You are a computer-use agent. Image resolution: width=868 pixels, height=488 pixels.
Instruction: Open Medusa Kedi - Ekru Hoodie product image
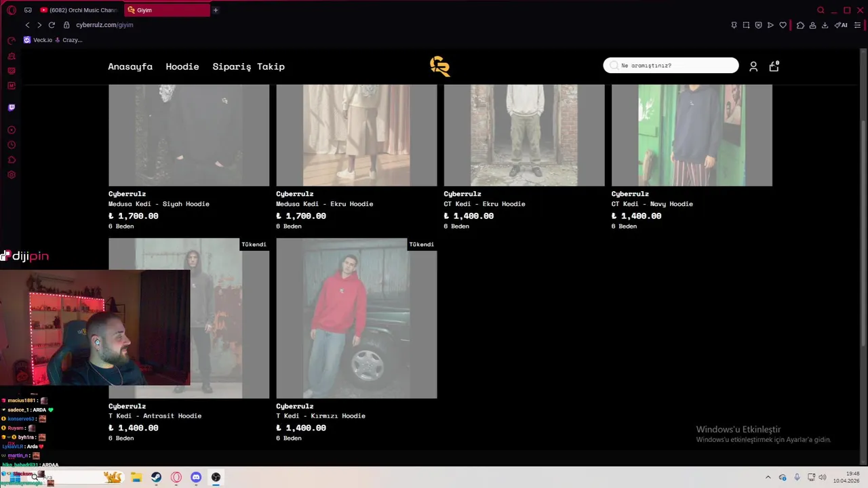click(x=356, y=135)
